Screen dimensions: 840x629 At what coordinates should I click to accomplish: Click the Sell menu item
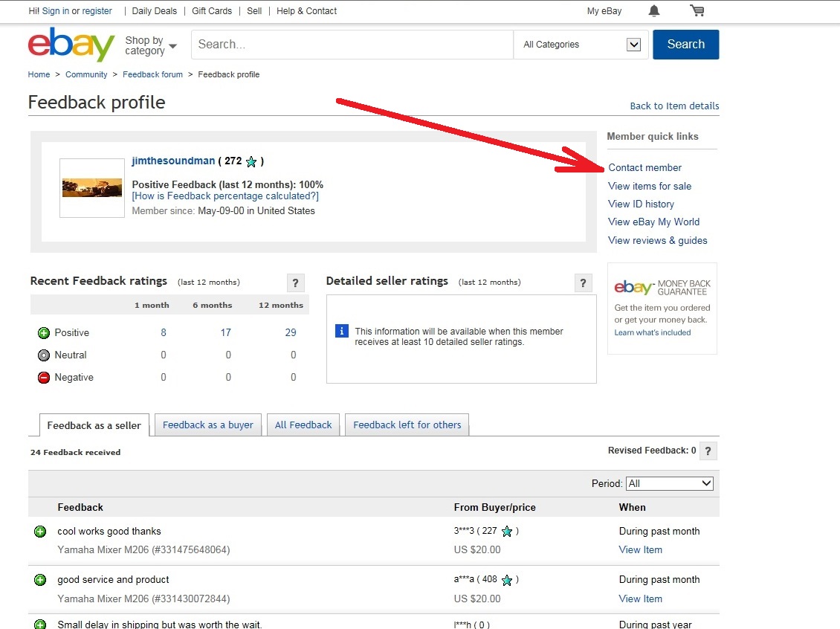254,10
